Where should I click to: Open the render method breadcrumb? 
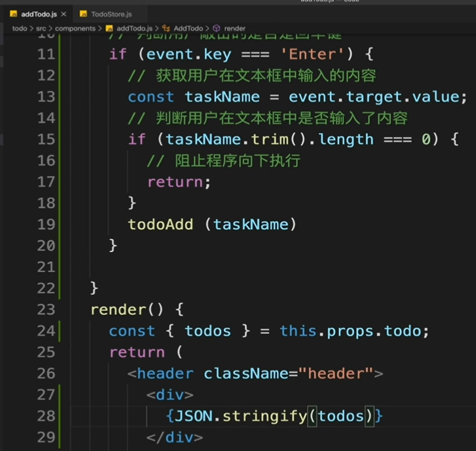234,29
